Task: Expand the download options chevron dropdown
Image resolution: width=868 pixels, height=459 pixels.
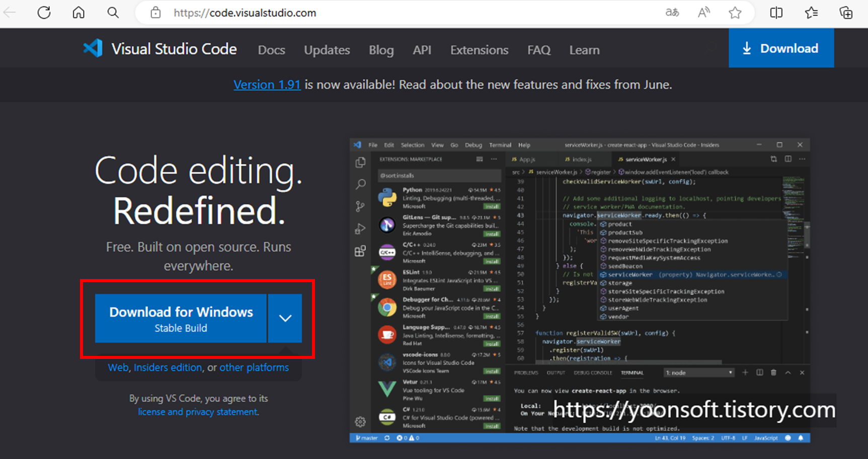Action: 285,318
